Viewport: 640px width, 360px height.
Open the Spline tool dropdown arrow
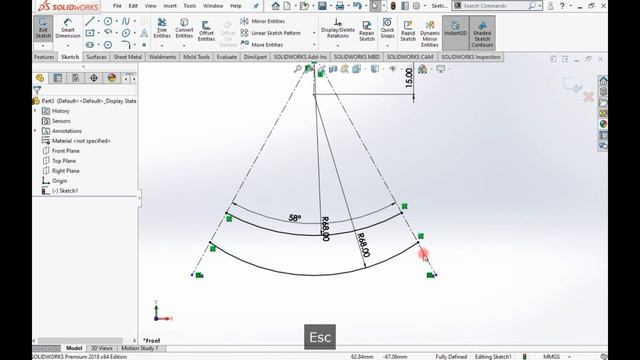pos(134,21)
